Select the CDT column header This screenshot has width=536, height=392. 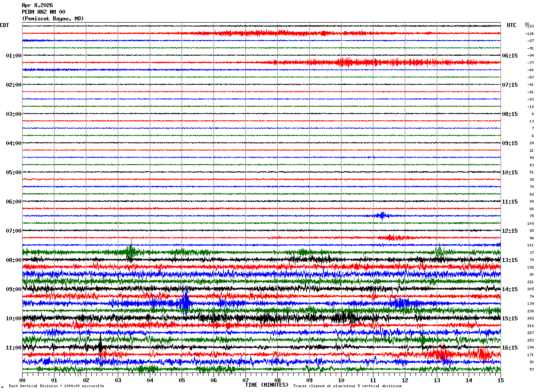4,25
